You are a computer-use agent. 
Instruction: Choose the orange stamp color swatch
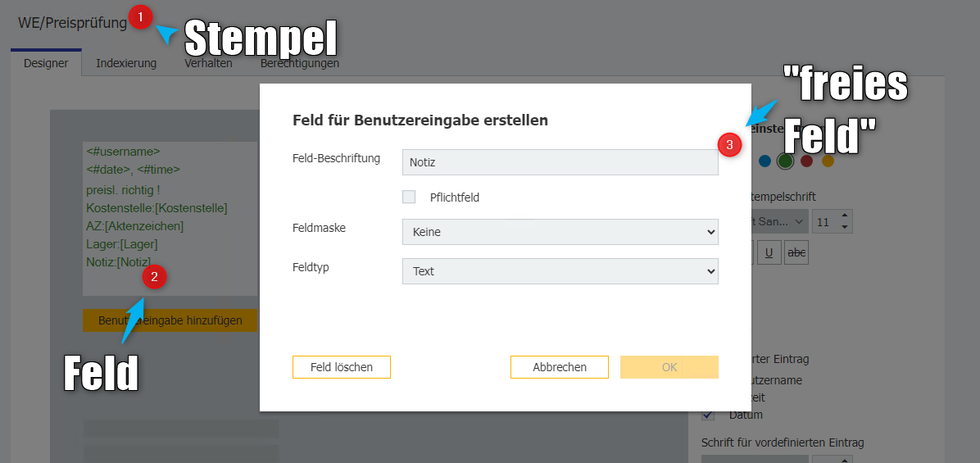[x=828, y=161]
